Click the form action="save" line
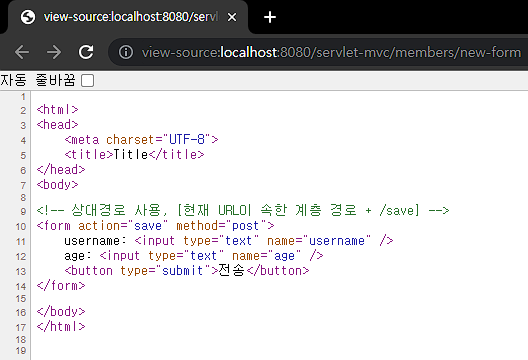 156,226
